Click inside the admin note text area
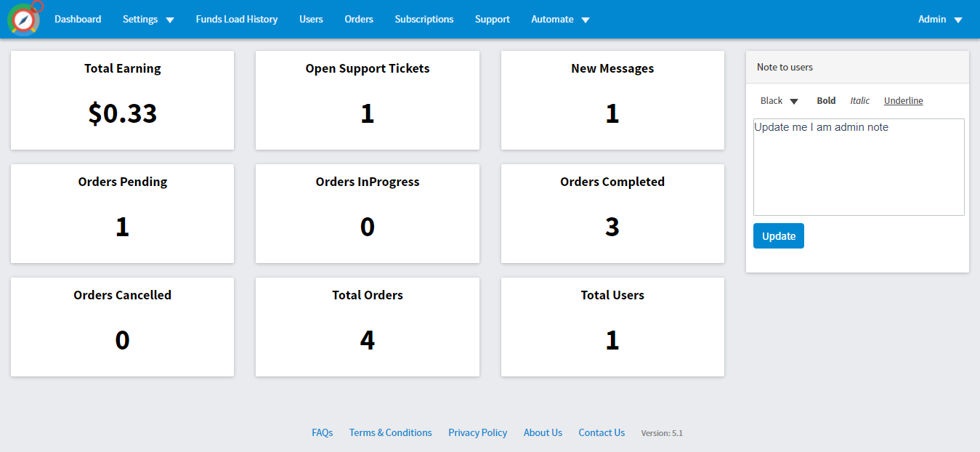 859,167
